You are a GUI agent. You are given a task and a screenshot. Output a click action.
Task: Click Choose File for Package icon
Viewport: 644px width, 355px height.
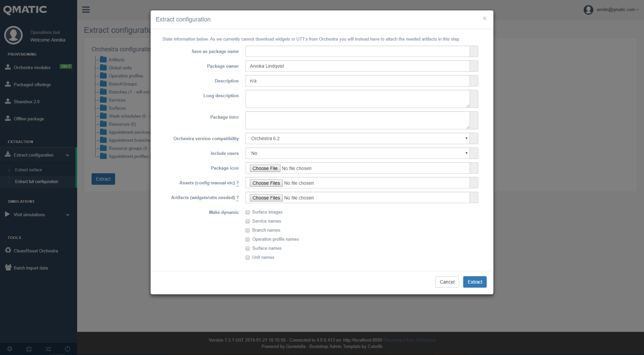coord(265,168)
